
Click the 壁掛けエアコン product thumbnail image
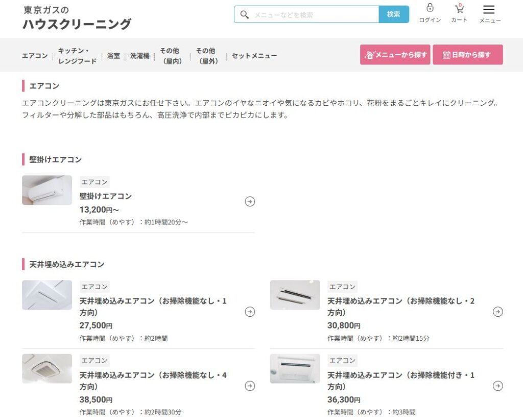click(x=46, y=190)
